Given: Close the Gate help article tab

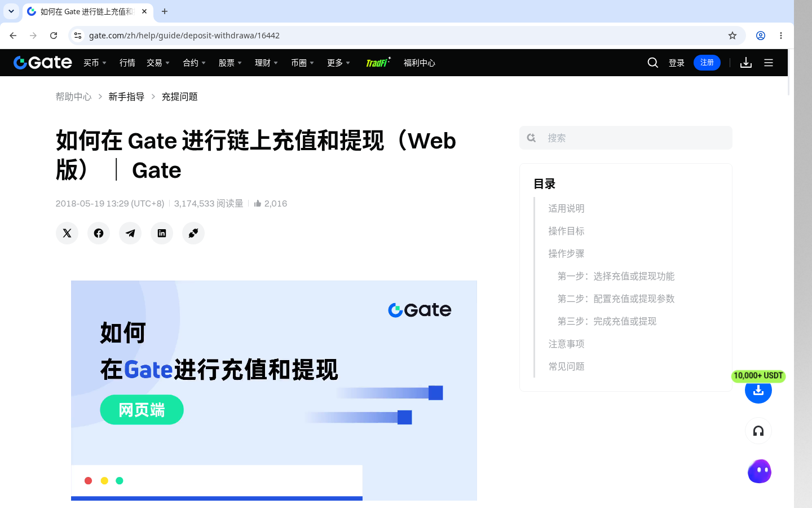Looking at the screenshot, I should (144, 11).
